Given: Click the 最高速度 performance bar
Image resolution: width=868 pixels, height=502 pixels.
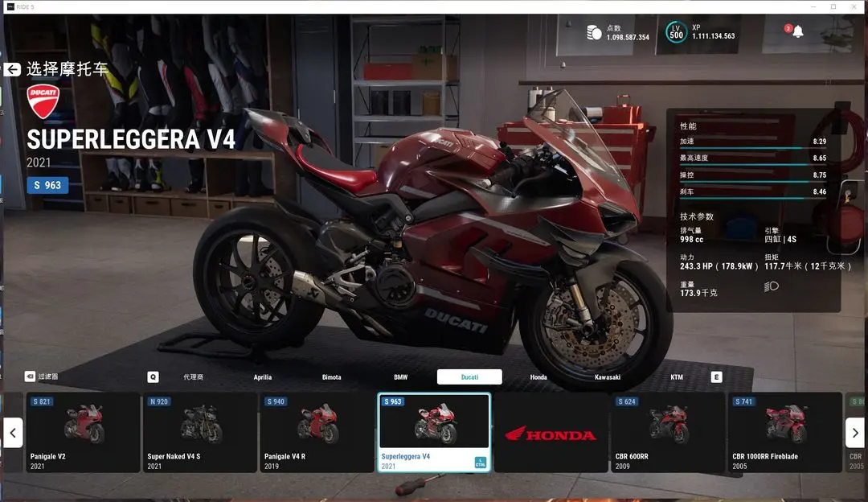Looking at the screenshot, I should pos(753,165).
